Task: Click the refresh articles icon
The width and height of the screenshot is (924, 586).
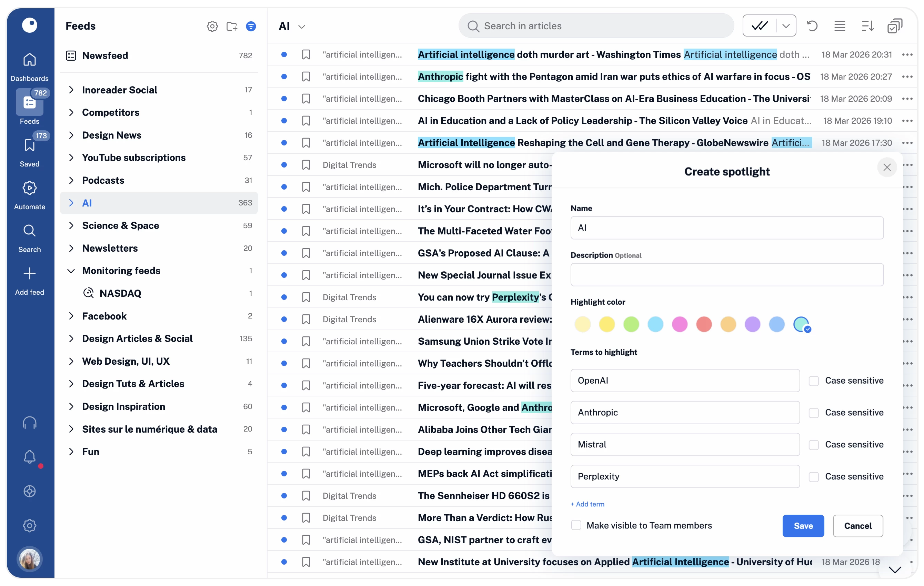Action: pos(812,26)
